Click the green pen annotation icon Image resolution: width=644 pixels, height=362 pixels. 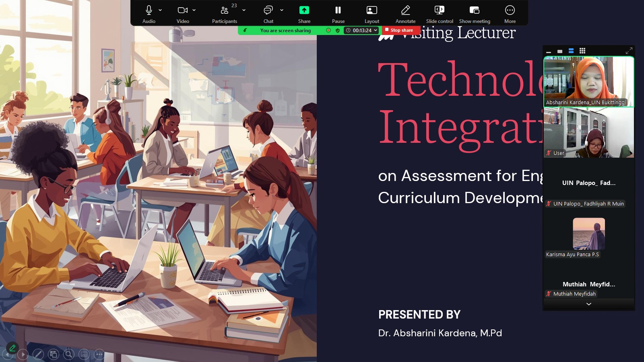(x=12, y=348)
